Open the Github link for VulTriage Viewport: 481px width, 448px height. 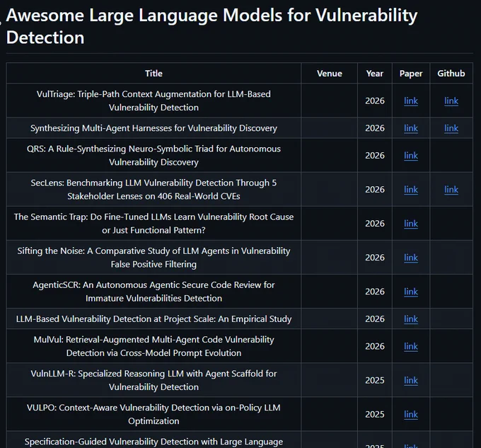(x=451, y=101)
